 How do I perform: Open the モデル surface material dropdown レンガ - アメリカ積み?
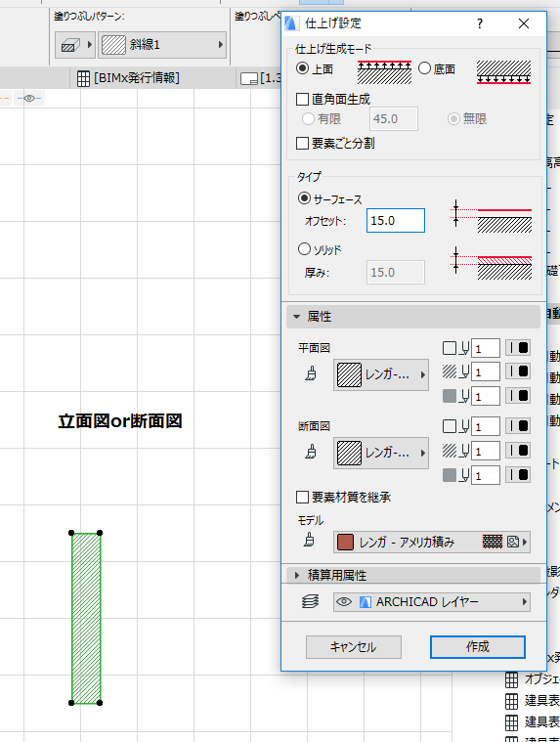pyautogui.click(x=431, y=542)
